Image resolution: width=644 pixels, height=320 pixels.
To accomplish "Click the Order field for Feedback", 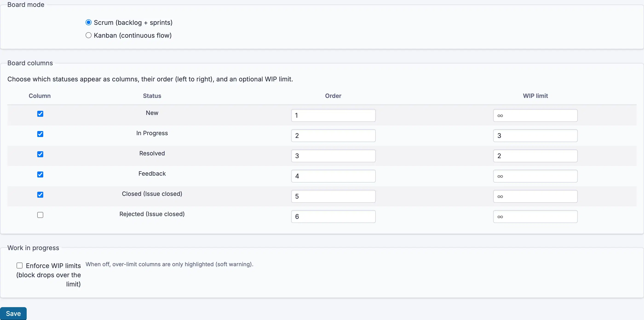I will (333, 176).
